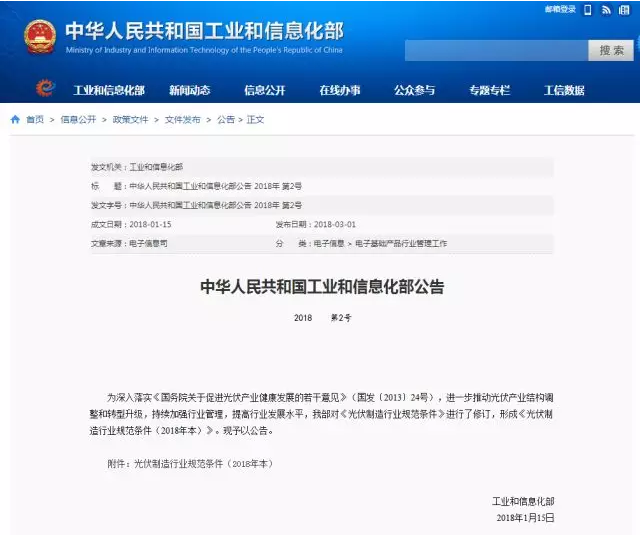Image resolution: width=640 pixels, height=543 pixels.
Task: Focus the site search input field
Action: click(496, 51)
